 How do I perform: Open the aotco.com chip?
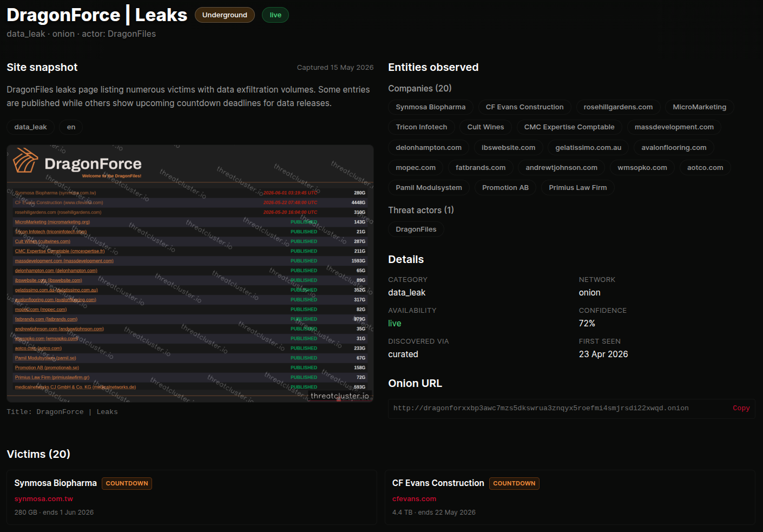(705, 168)
